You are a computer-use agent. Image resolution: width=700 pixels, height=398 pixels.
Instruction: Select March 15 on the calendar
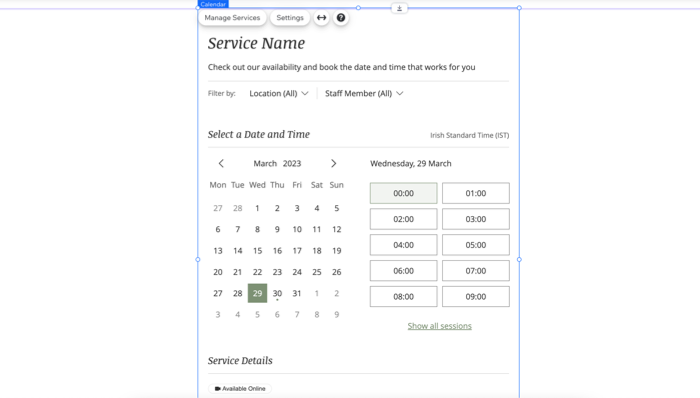(258, 251)
